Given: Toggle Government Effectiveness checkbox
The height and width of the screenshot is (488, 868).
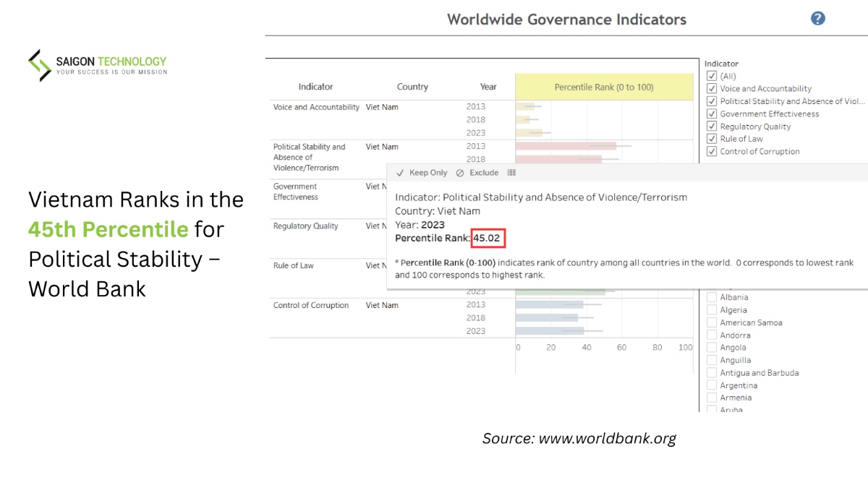Looking at the screenshot, I should (x=711, y=114).
